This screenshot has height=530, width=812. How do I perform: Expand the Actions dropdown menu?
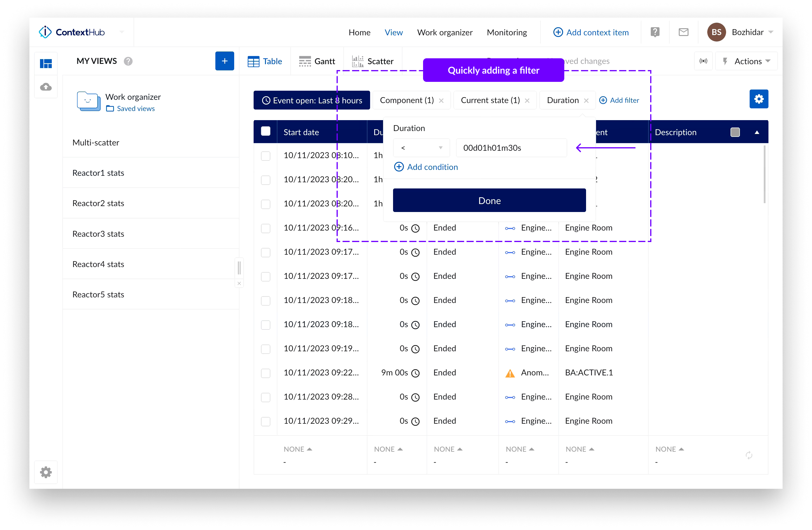pos(746,61)
